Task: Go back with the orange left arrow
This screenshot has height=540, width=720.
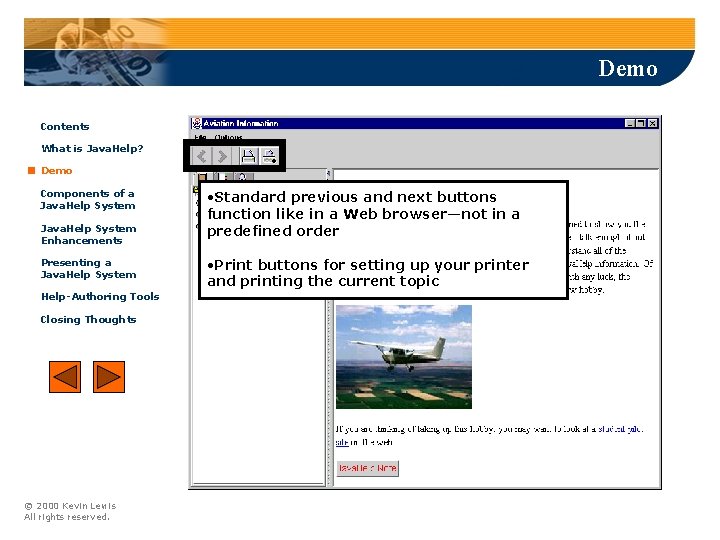Action: [x=65, y=377]
